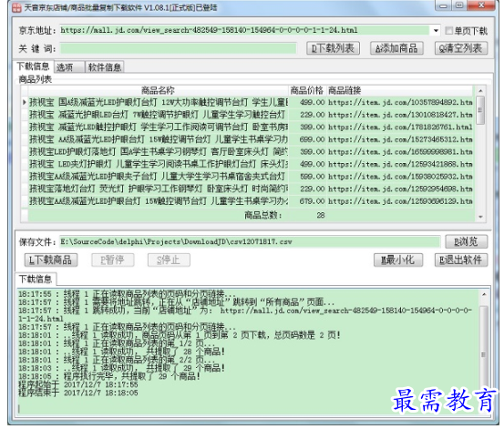Image resolution: width=504 pixels, height=429 pixels.
Task: Minimize the window from title bar
Action: coord(443,5)
